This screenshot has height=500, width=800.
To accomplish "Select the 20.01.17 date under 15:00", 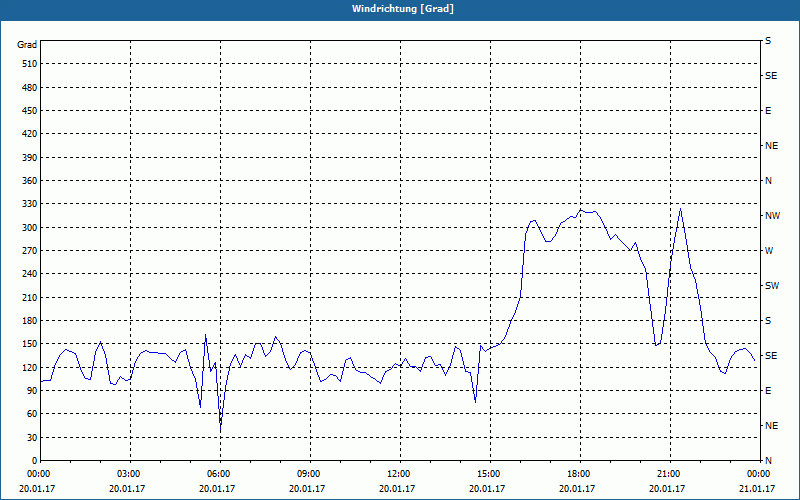I will click(x=487, y=489).
